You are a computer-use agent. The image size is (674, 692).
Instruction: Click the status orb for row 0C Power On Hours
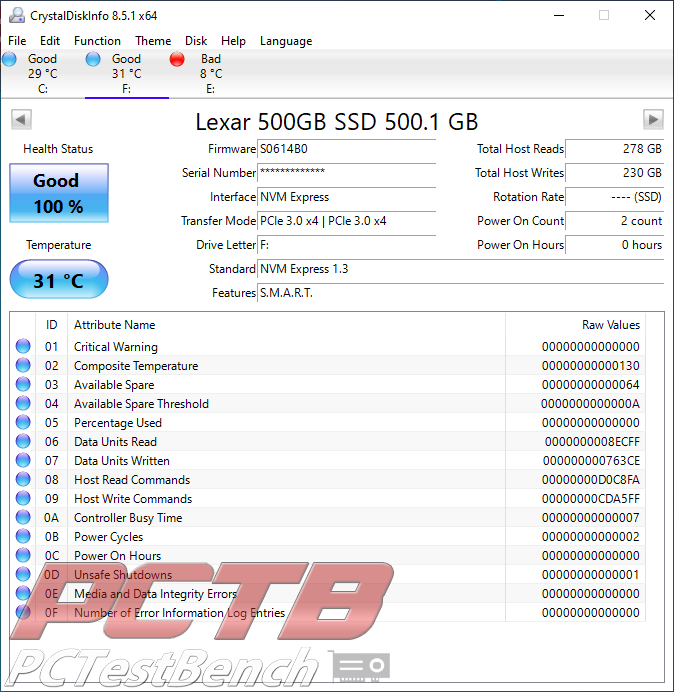[23, 555]
